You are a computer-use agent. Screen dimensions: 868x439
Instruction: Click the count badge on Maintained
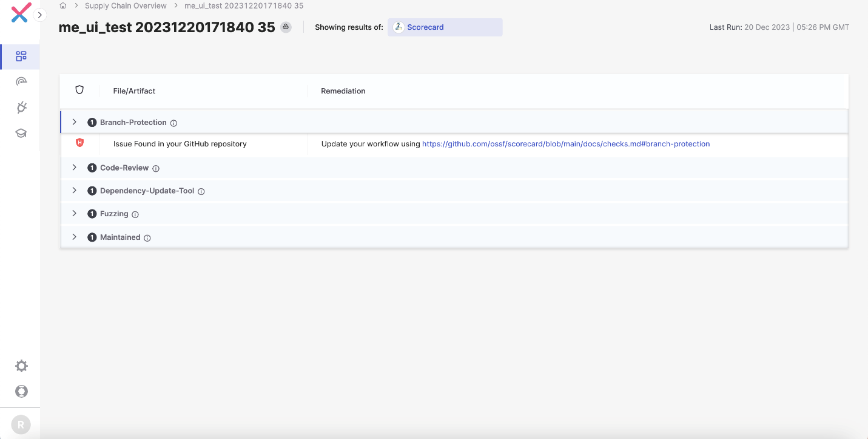coord(92,237)
